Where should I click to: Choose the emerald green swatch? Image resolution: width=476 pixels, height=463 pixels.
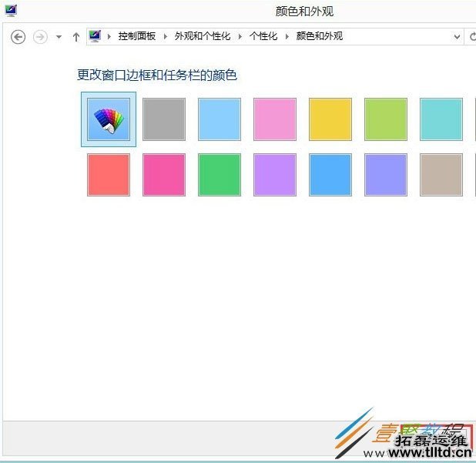click(x=220, y=175)
